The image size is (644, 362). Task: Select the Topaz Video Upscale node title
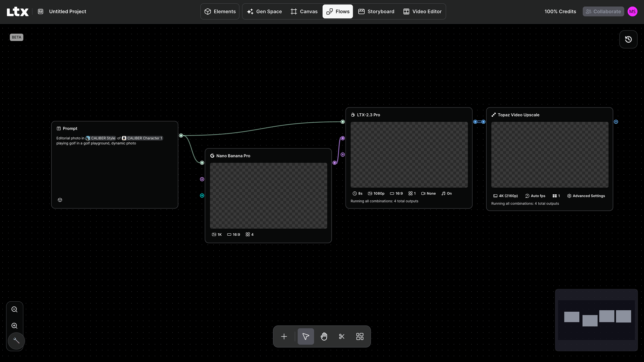click(519, 115)
